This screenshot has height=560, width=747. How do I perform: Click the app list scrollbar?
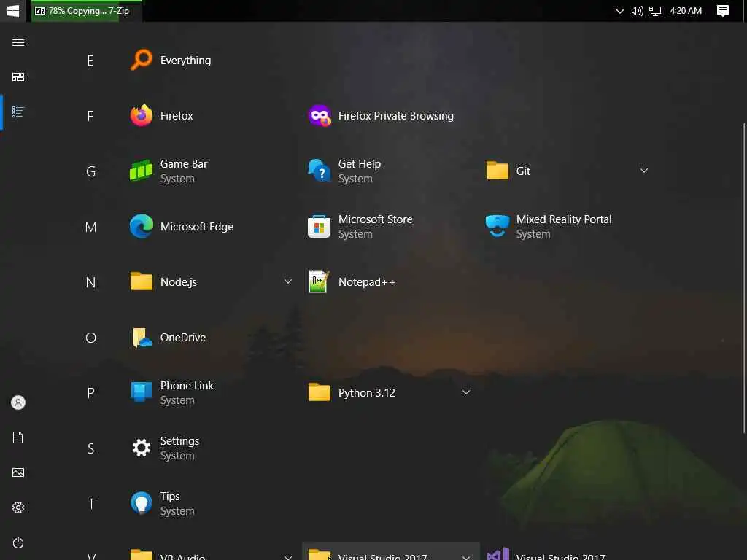743,278
